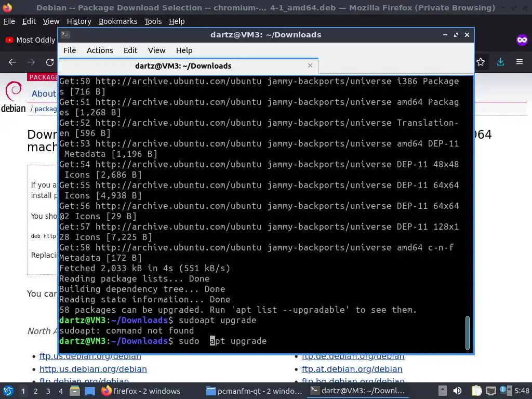Image resolution: width=532 pixels, height=399 pixels.
Task: Open Firefox Help menu
Action: tap(177, 21)
